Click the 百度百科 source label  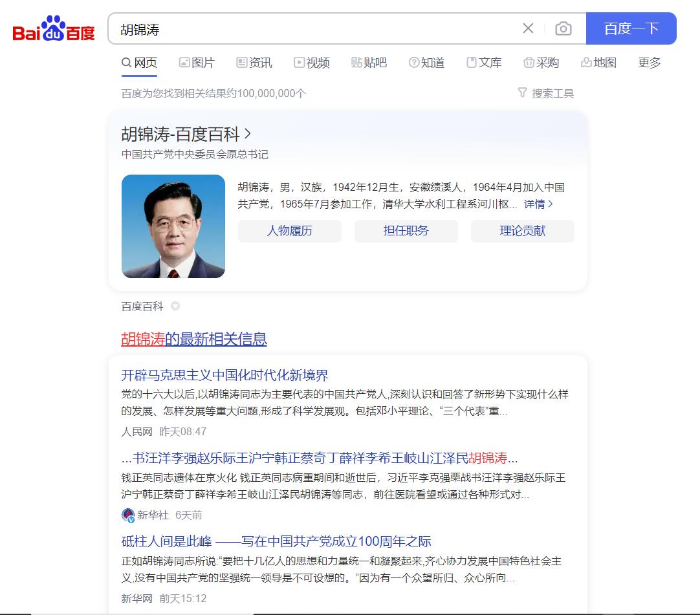[x=142, y=306]
